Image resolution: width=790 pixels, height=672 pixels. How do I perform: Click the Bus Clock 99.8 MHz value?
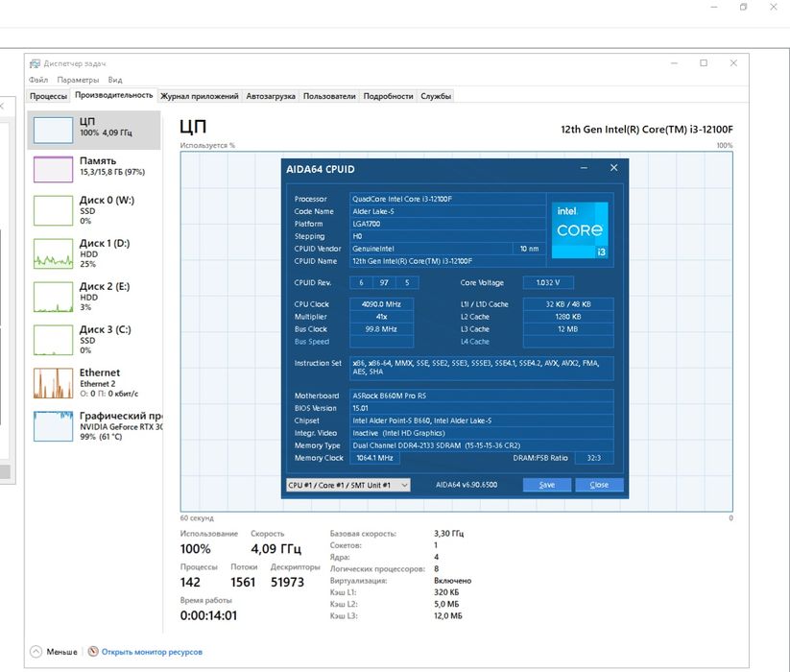tap(381, 329)
